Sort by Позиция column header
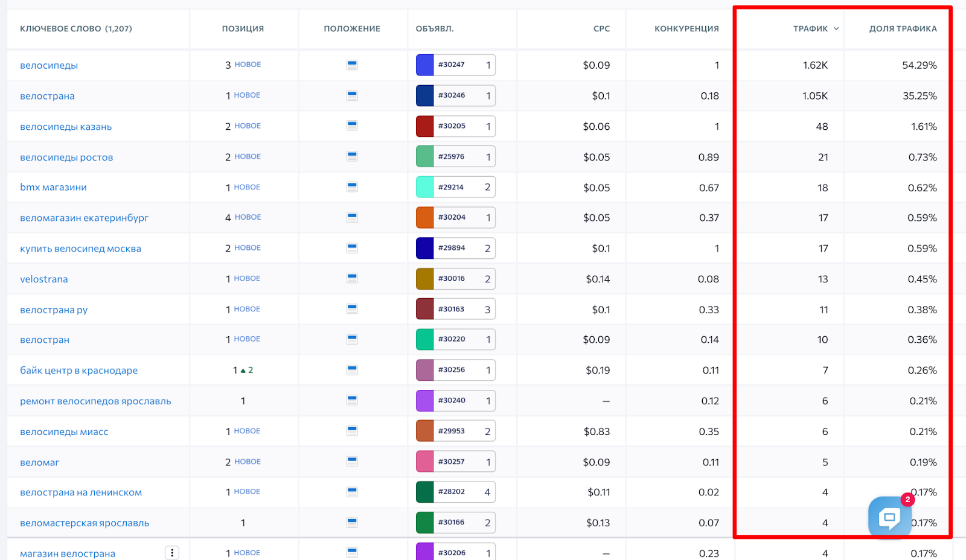Viewport: 966px width, 560px height. (243, 28)
